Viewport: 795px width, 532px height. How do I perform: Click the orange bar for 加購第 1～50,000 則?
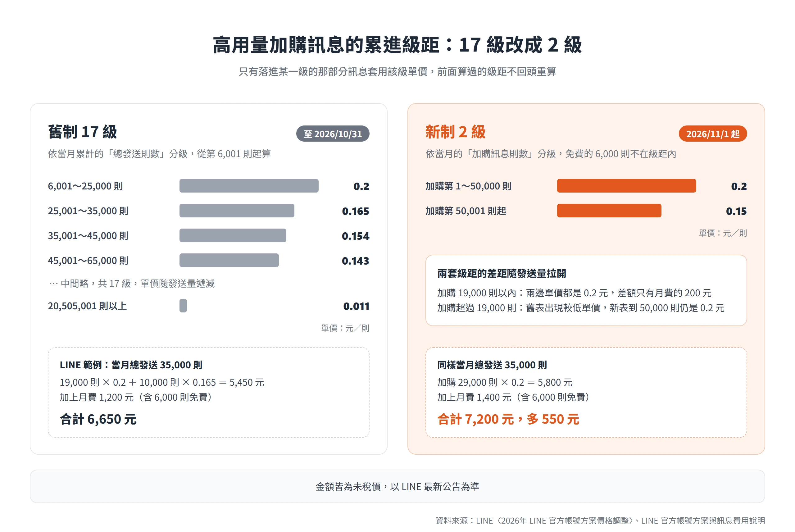tap(626, 186)
